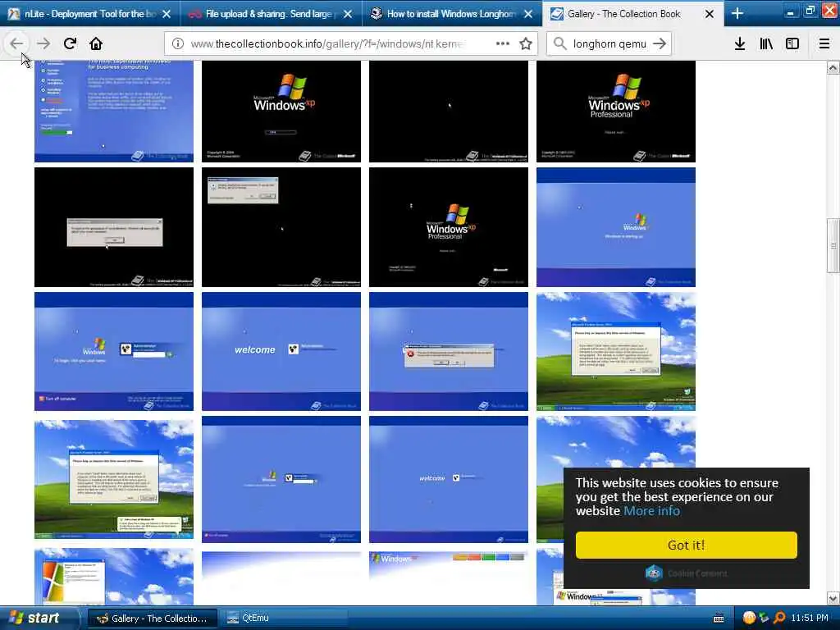Open black screen with gray dialog thumbnail
This screenshot has height=630, width=840.
point(114,227)
